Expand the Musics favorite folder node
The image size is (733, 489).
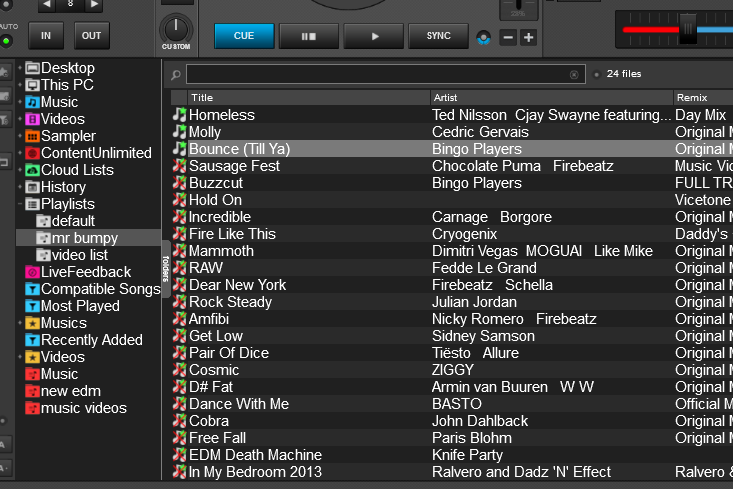pyautogui.click(x=20, y=323)
